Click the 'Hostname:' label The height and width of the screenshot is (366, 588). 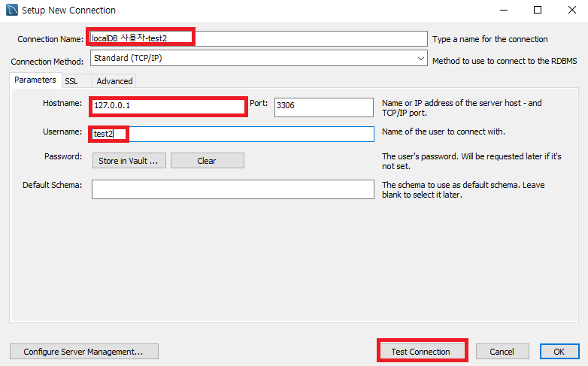click(62, 103)
